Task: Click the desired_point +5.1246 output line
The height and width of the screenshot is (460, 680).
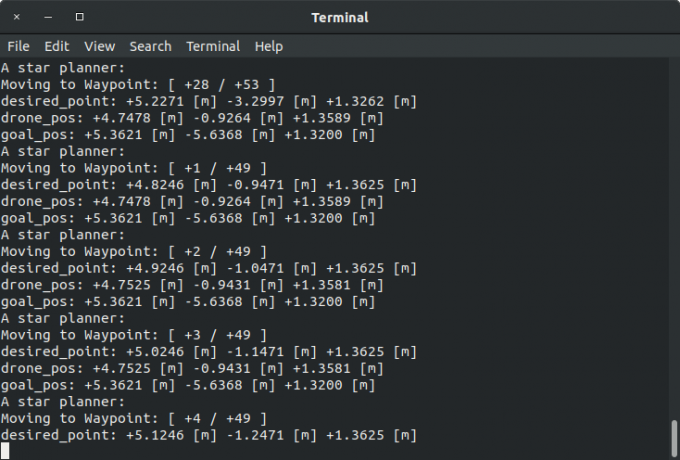Action: [208, 435]
